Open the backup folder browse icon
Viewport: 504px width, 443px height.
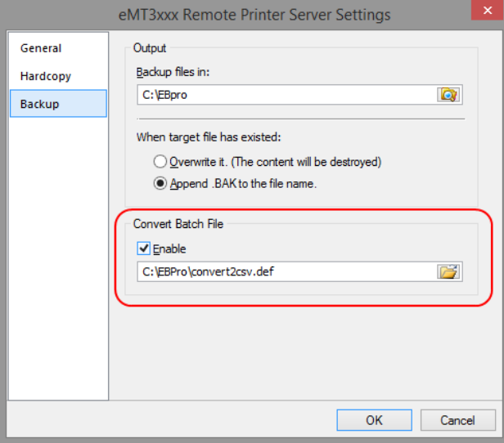coord(448,95)
